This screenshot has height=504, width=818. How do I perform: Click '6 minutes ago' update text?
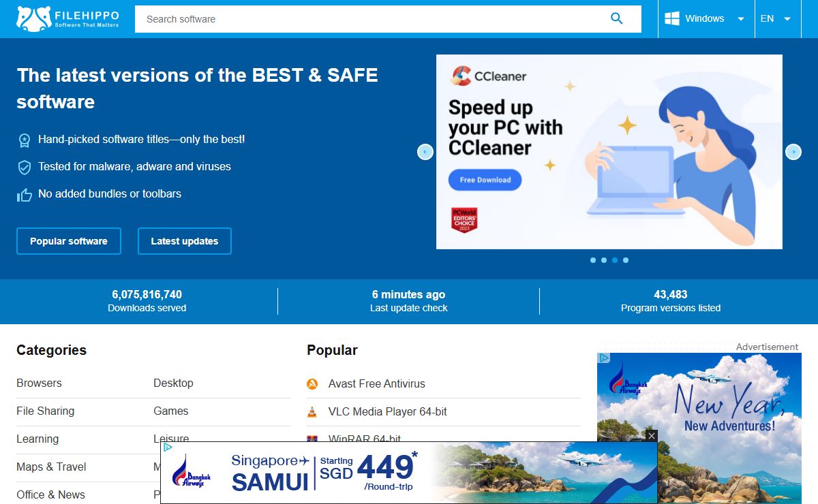[408, 294]
